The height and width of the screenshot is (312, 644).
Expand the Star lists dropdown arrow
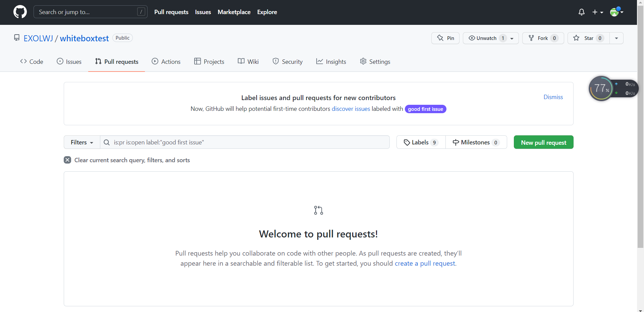616,38
